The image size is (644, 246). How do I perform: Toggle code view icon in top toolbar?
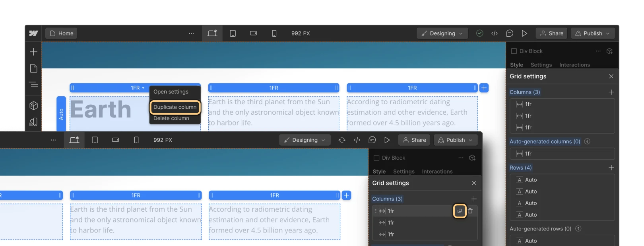[x=495, y=33]
